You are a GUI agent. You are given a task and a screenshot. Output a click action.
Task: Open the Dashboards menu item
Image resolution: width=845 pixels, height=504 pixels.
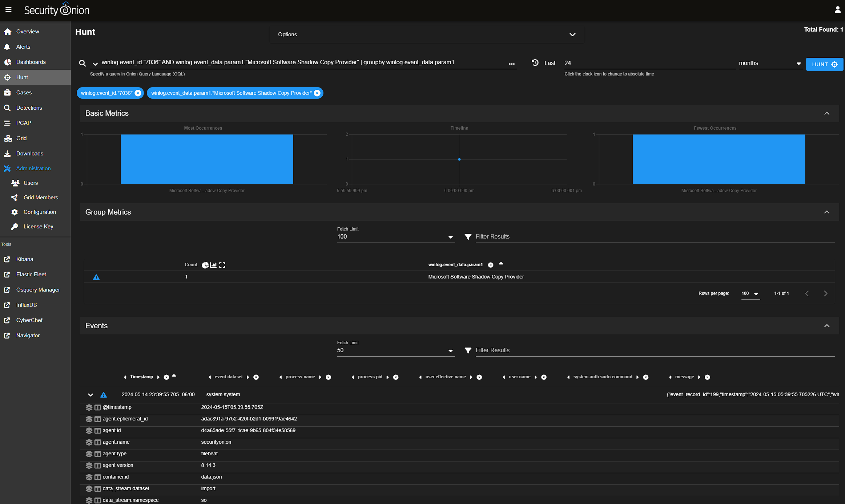pyautogui.click(x=31, y=62)
